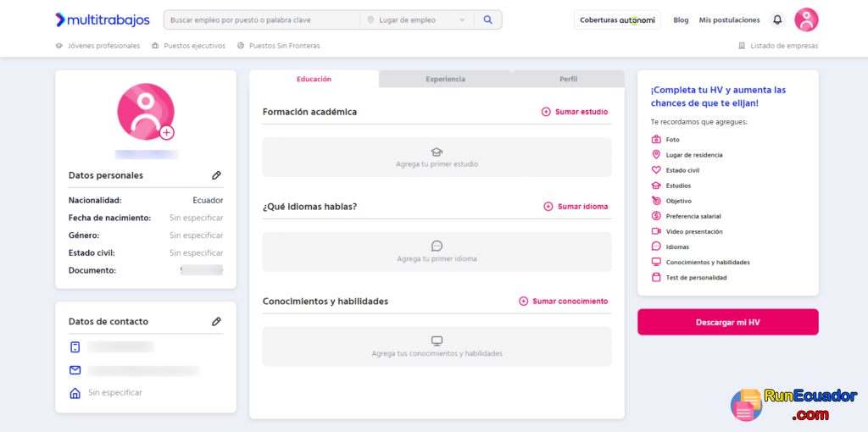Click the plus icon on profile photo
Image resolution: width=868 pixels, height=432 pixels.
(x=167, y=132)
